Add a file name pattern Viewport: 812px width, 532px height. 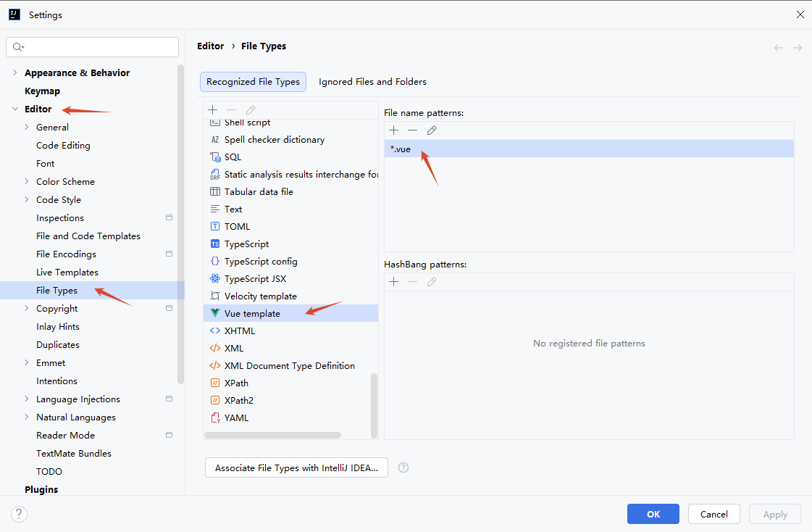(x=393, y=130)
